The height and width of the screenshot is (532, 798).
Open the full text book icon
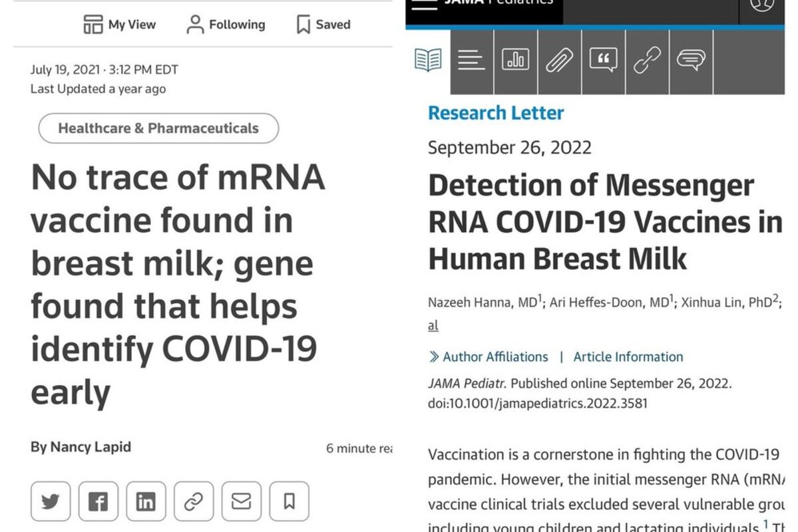(x=428, y=61)
